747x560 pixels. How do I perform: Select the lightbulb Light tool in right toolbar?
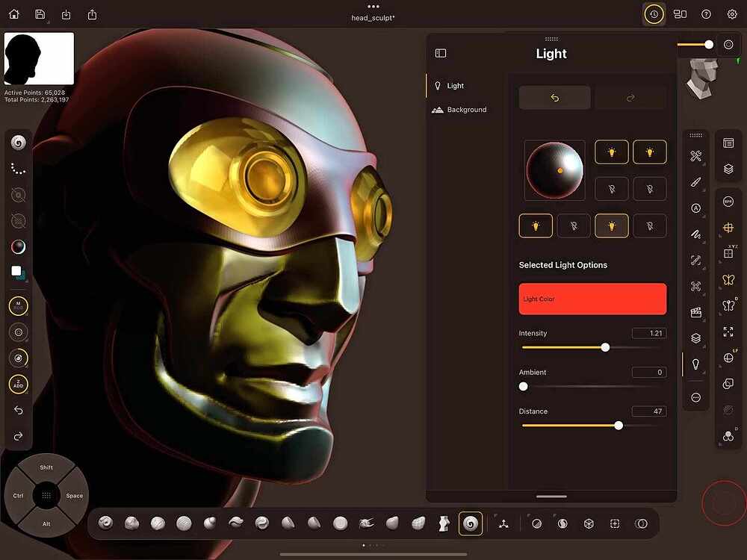pyautogui.click(x=695, y=364)
